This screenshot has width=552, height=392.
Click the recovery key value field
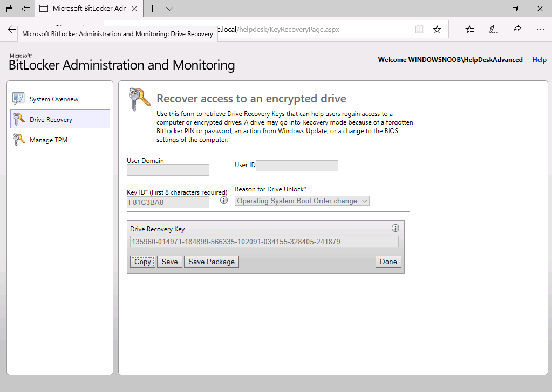(264, 242)
